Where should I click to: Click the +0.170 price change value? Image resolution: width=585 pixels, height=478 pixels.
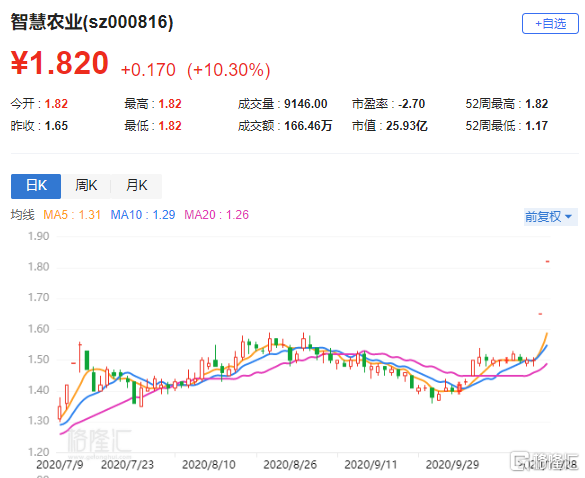[148, 70]
